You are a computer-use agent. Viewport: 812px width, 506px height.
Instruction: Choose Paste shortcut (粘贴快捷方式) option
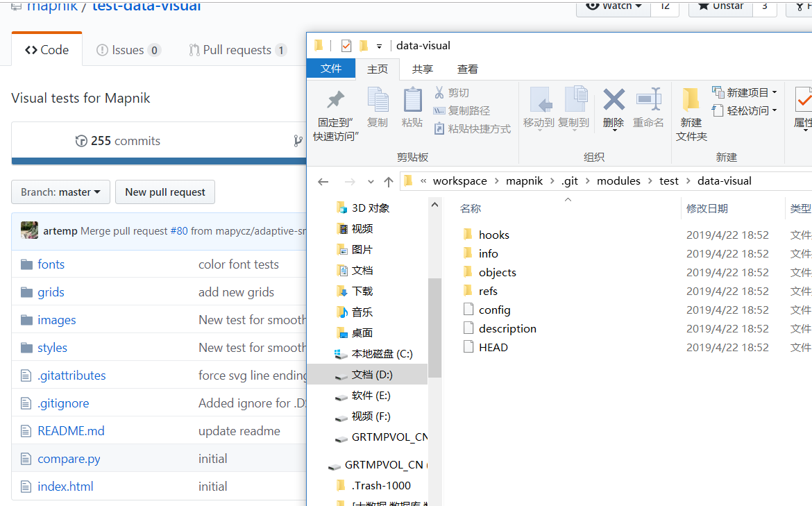[472, 128]
